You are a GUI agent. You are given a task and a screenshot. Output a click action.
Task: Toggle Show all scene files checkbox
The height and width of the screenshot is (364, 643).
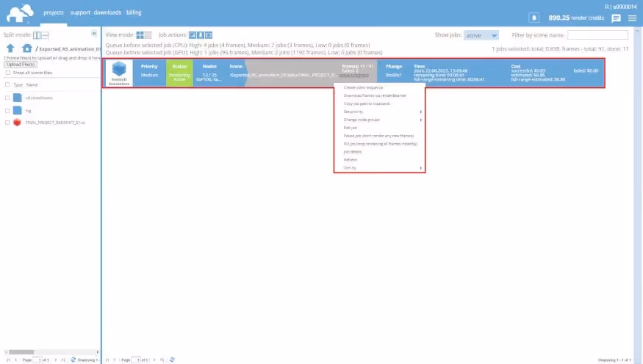point(8,73)
